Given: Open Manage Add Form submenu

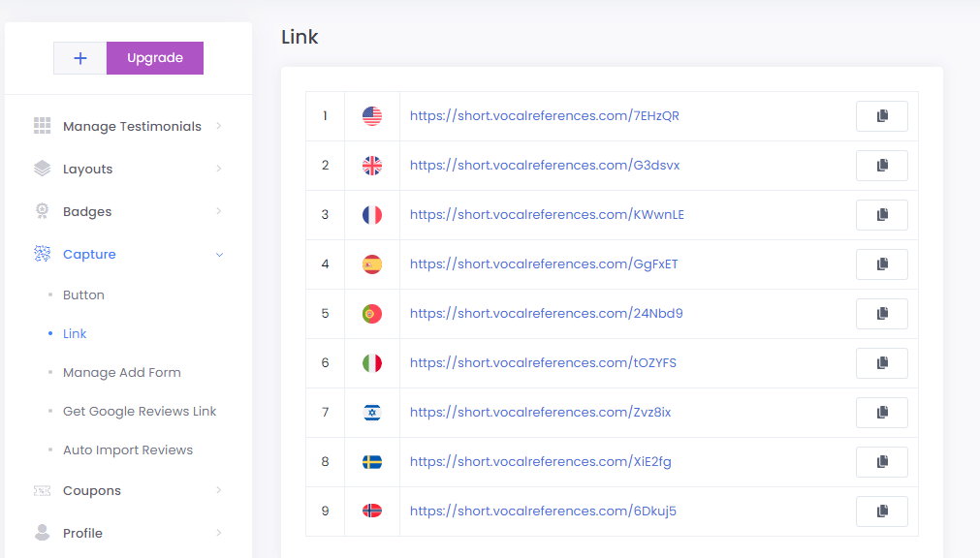Looking at the screenshot, I should (122, 372).
